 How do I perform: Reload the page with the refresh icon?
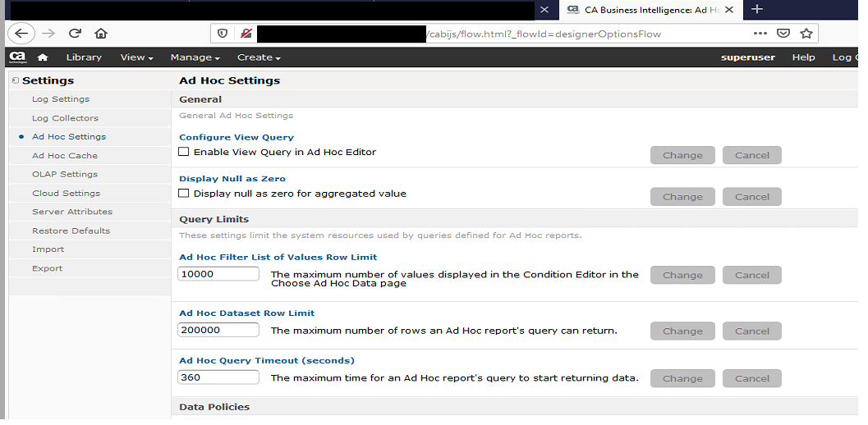pyautogui.click(x=75, y=34)
